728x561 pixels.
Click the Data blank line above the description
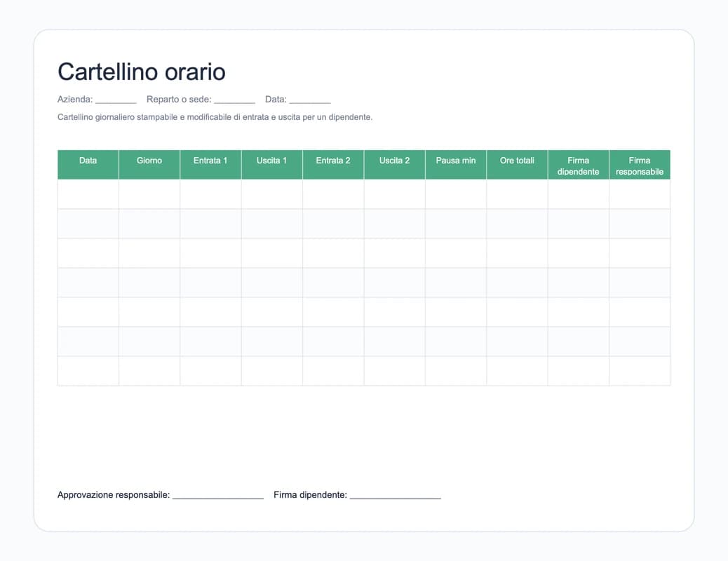pos(310,100)
